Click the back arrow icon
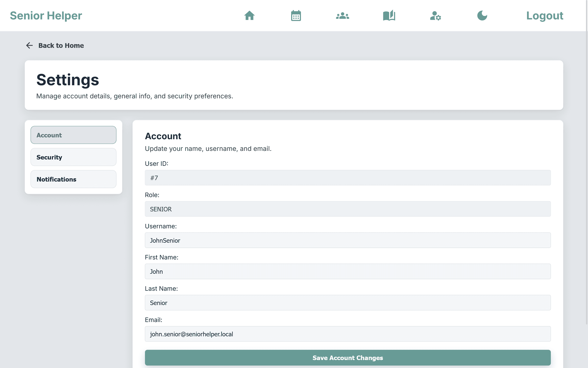 (x=29, y=45)
